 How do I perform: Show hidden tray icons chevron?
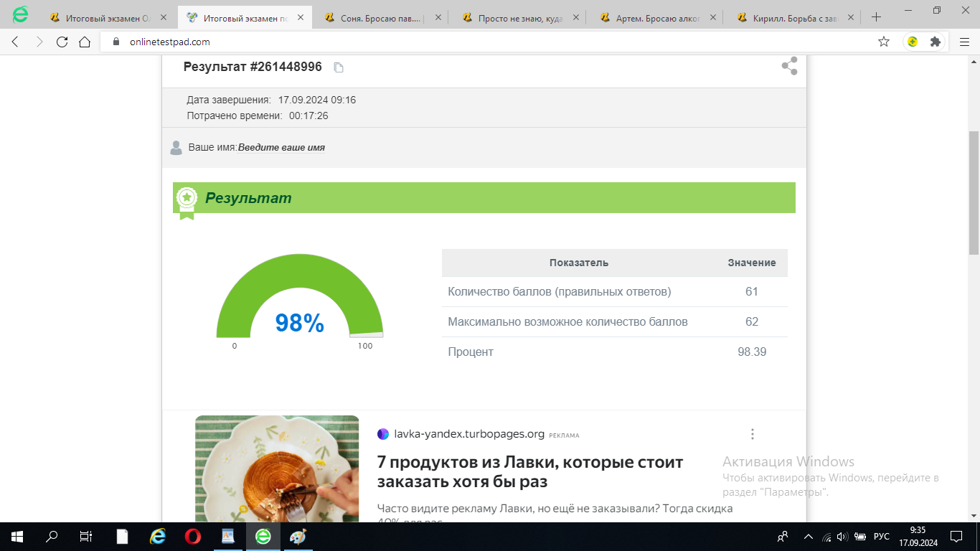809,537
